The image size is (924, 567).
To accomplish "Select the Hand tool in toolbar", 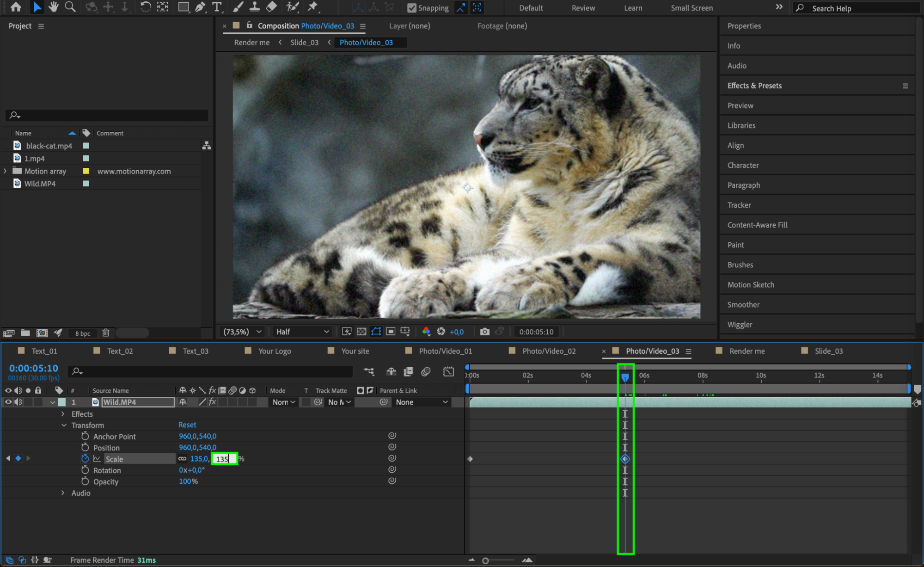I will tap(54, 7).
